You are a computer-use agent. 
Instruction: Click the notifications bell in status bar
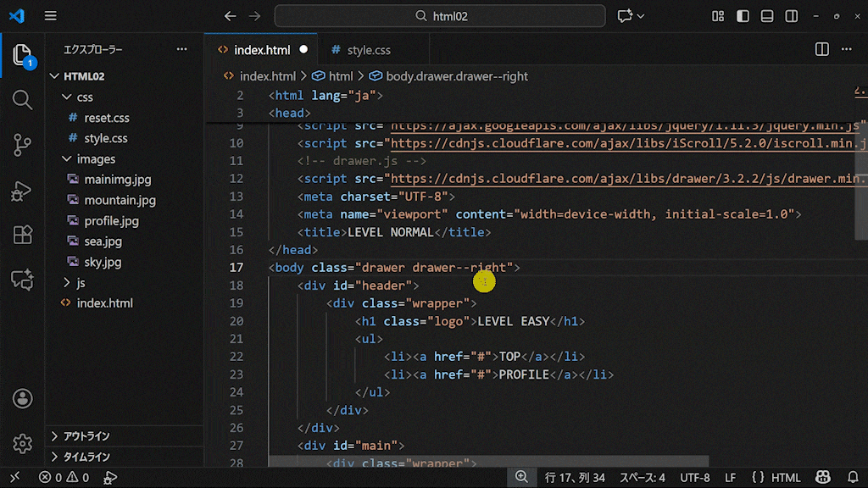(853, 478)
